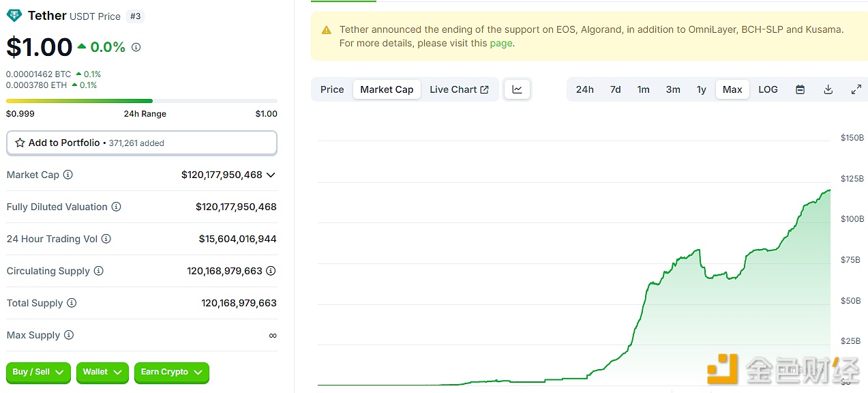Follow the "page" link in the banner
The image size is (868, 393).
click(x=500, y=43)
